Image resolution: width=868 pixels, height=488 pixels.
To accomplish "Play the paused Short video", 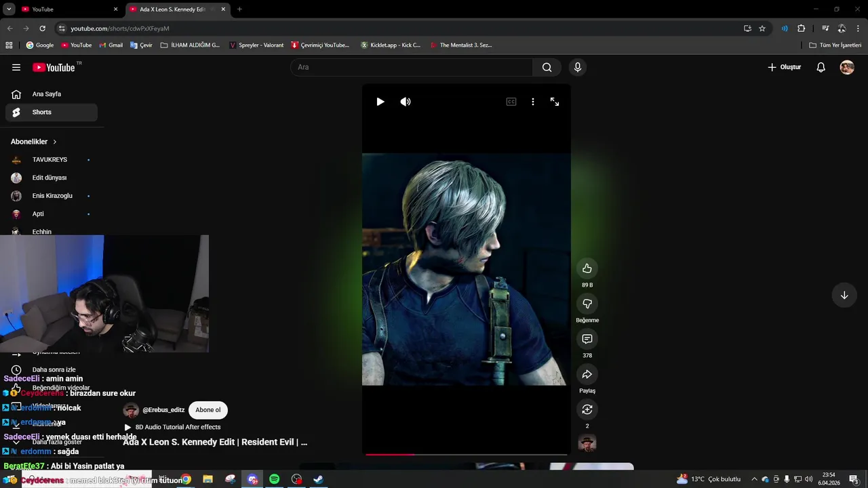I will (x=380, y=102).
